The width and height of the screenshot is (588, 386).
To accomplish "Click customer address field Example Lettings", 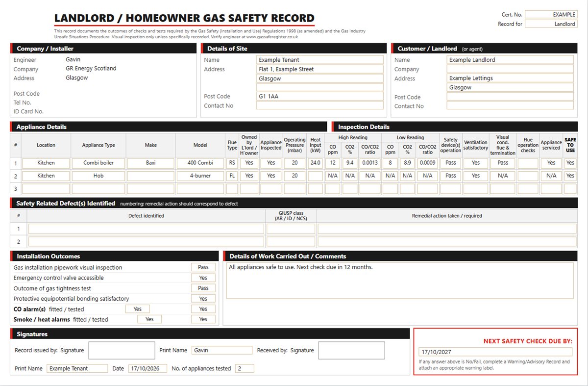I will tap(510, 78).
